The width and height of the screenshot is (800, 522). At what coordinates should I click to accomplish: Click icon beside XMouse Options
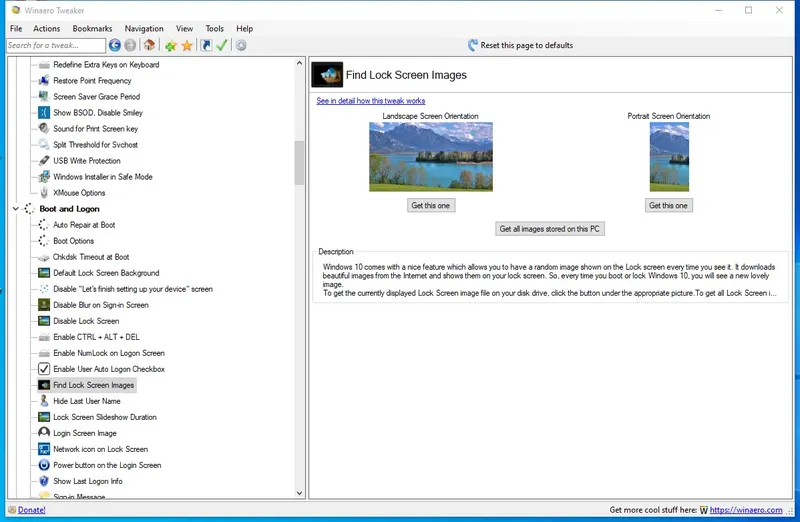pyautogui.click(x=44, y=193)
